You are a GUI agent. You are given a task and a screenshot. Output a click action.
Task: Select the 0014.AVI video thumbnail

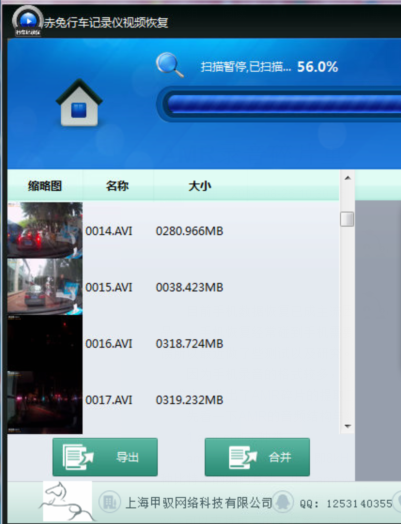pos(45,230)
